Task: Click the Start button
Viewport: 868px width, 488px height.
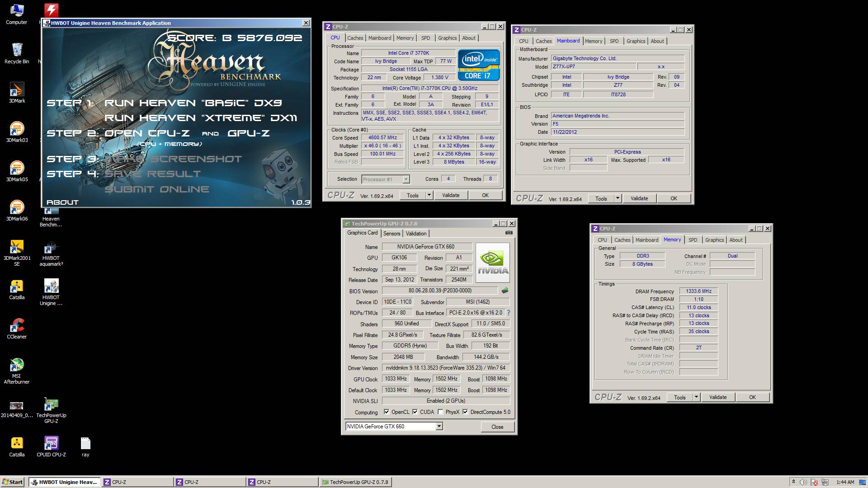Action: [x=13, y=482]
